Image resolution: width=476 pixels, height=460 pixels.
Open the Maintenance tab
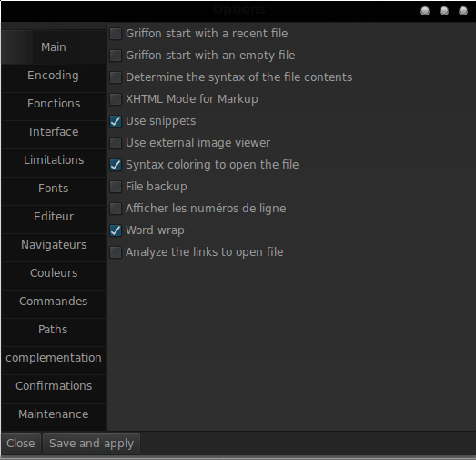(54, 414)
